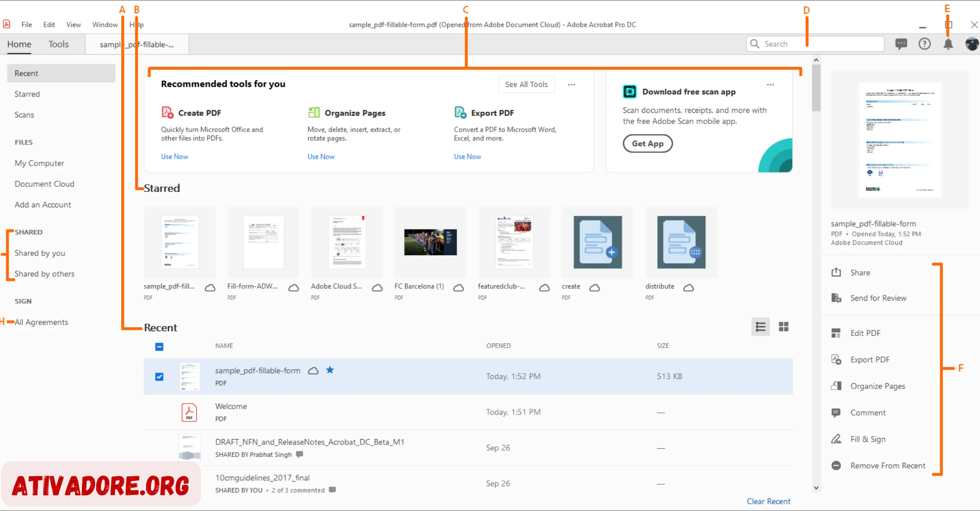This screenshot has height=511, width=980.
Task: Click the Edit PDF icon in right panel
Action: (x=837, y=333)
